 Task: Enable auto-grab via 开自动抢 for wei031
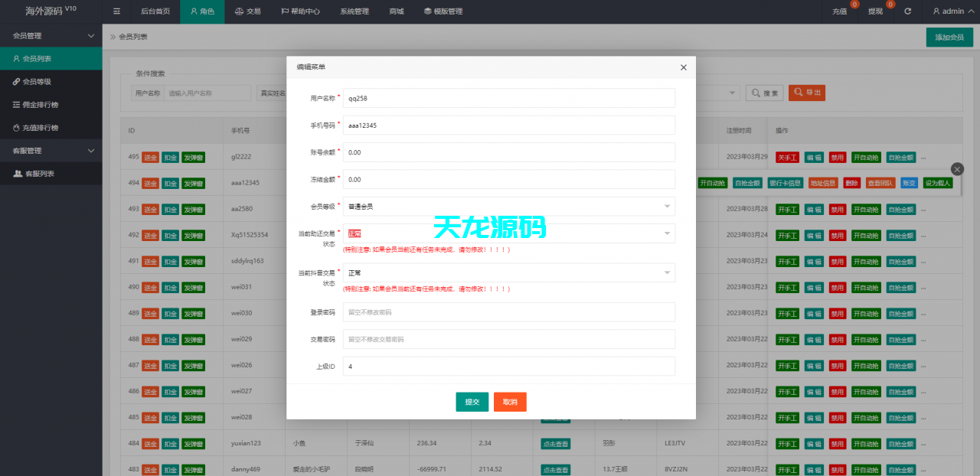click(865, 287)
